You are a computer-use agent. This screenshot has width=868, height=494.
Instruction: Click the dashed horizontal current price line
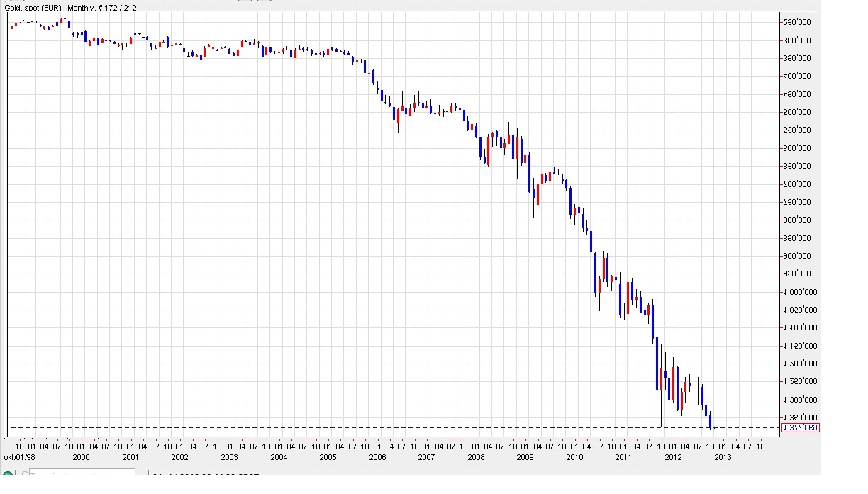point(355,427)
